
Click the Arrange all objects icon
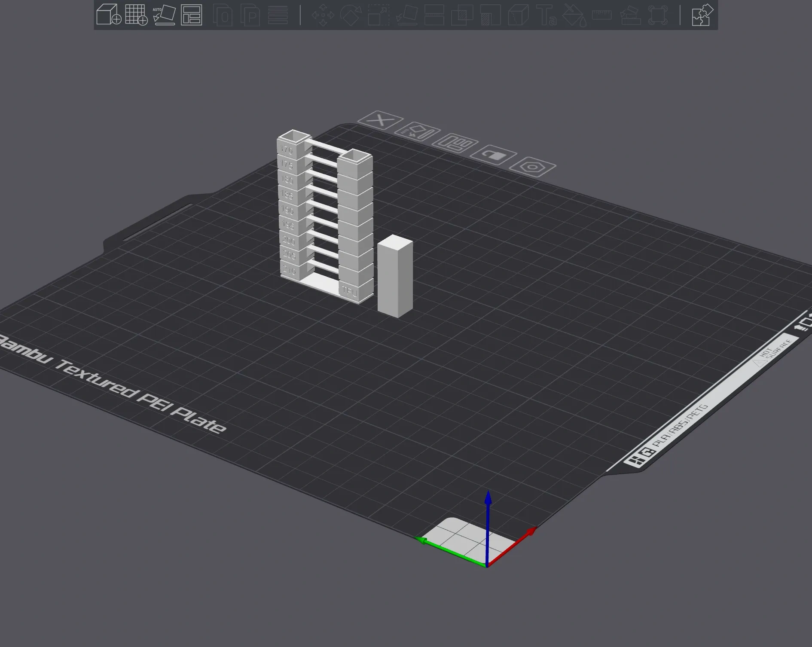(x=192, y=15)
